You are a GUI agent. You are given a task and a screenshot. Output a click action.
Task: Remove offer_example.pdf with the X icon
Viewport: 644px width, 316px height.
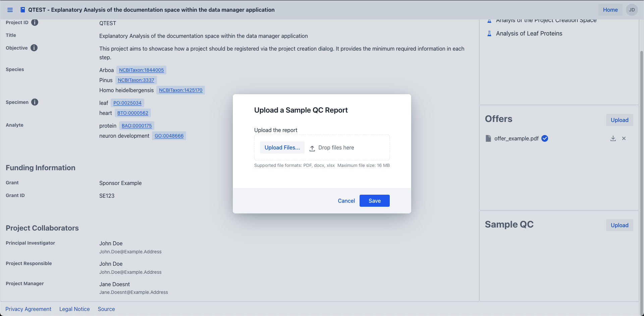tap(624, 138)
